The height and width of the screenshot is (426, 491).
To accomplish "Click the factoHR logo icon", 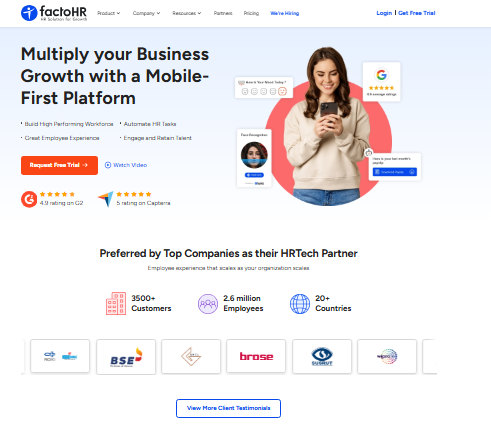I will click(29, 13).
